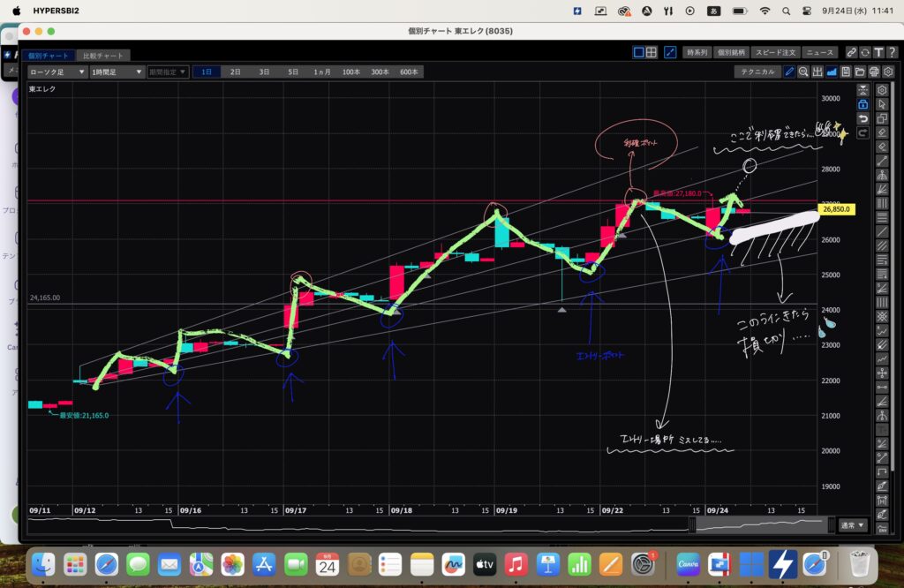Select the 5日 period tab
904x588 pixels.
pos(293,72)
